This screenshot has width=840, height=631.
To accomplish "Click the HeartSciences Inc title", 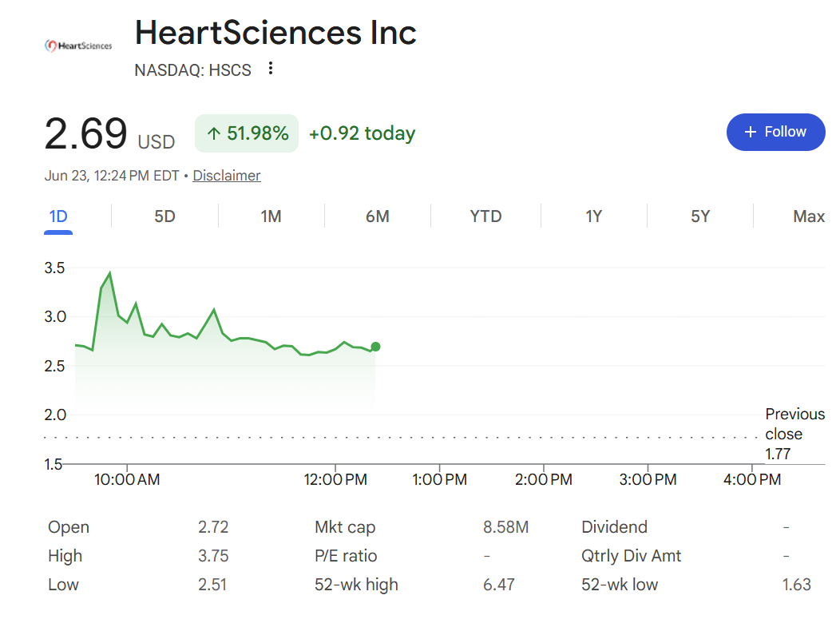I will [275, 33].
